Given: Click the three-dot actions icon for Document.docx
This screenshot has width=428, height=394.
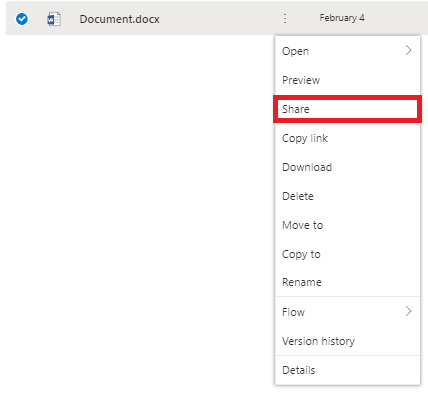Looking at the screenshot, I should 285,18.
